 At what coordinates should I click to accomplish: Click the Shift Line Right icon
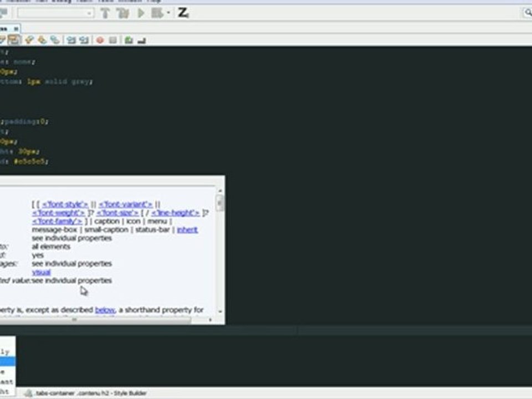pyautogui.click(x=84, y=40)
